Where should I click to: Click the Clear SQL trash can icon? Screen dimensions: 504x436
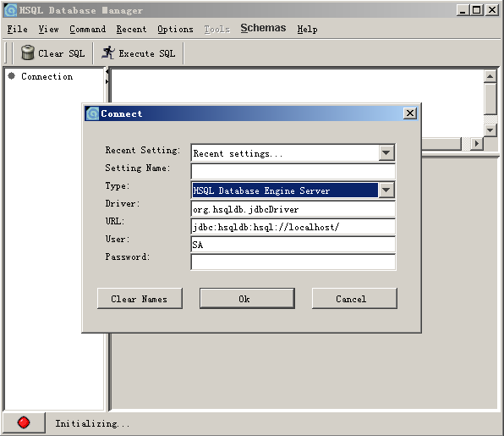[28, 52]
